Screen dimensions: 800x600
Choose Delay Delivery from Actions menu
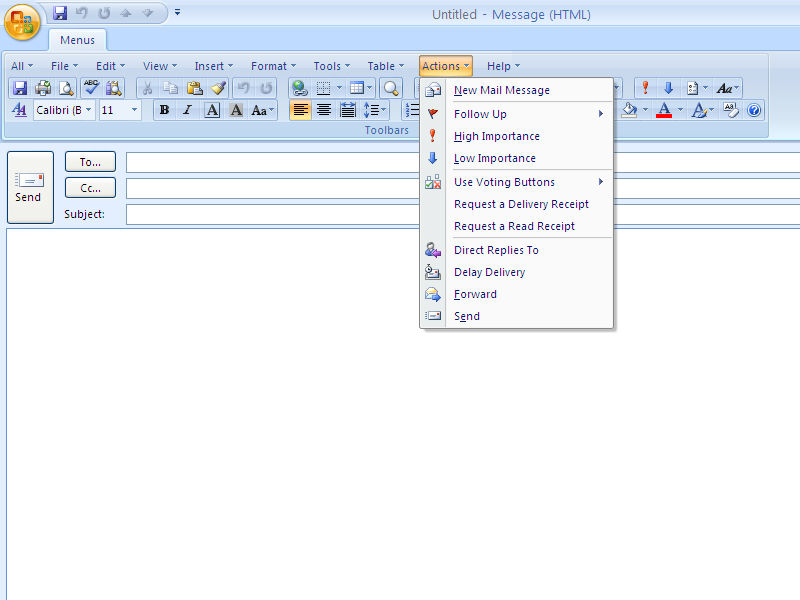[489, 272]
